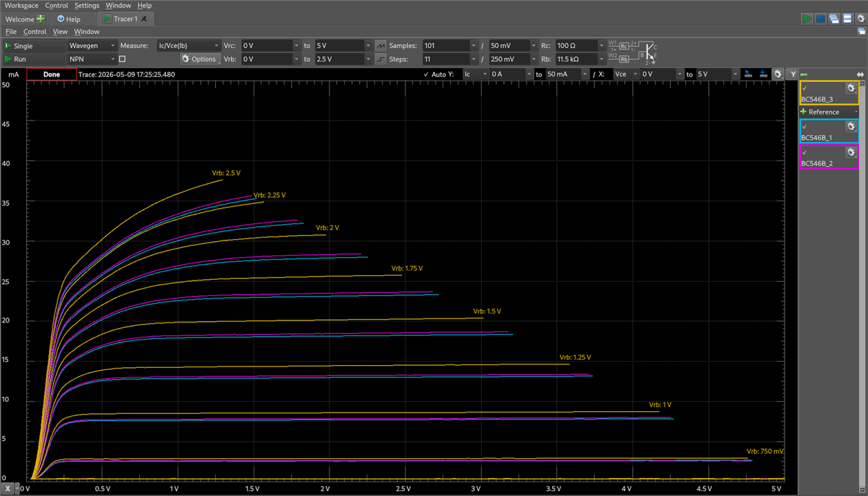Open the Rb 11.5 kΩ dropdown

coord(580,59)
